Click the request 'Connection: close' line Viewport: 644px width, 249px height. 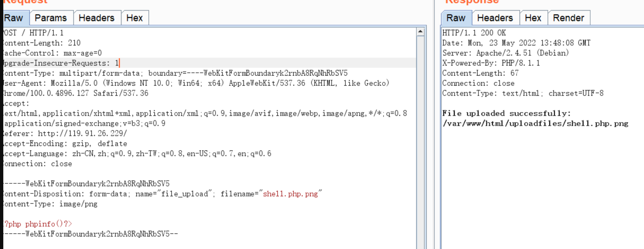[x=38, y=164]
